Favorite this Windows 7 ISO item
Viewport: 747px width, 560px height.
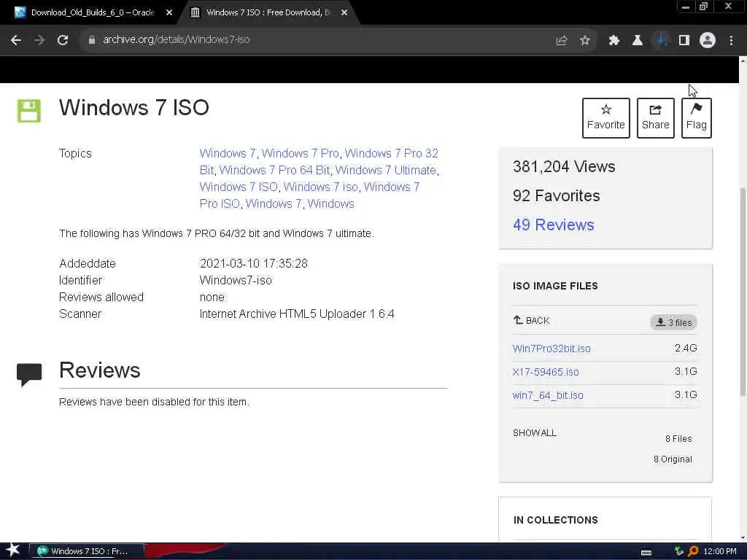point(606,117)
